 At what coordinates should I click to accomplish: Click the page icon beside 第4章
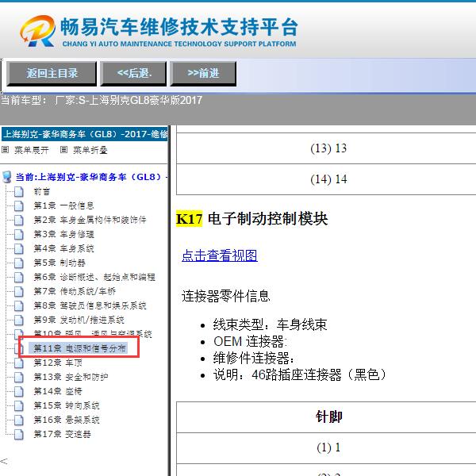[19, 248]
